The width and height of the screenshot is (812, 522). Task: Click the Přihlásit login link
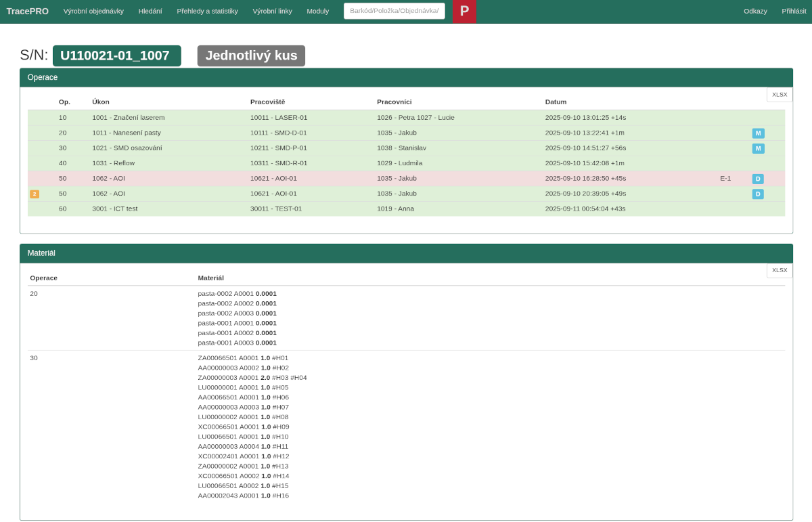(794, 12)
